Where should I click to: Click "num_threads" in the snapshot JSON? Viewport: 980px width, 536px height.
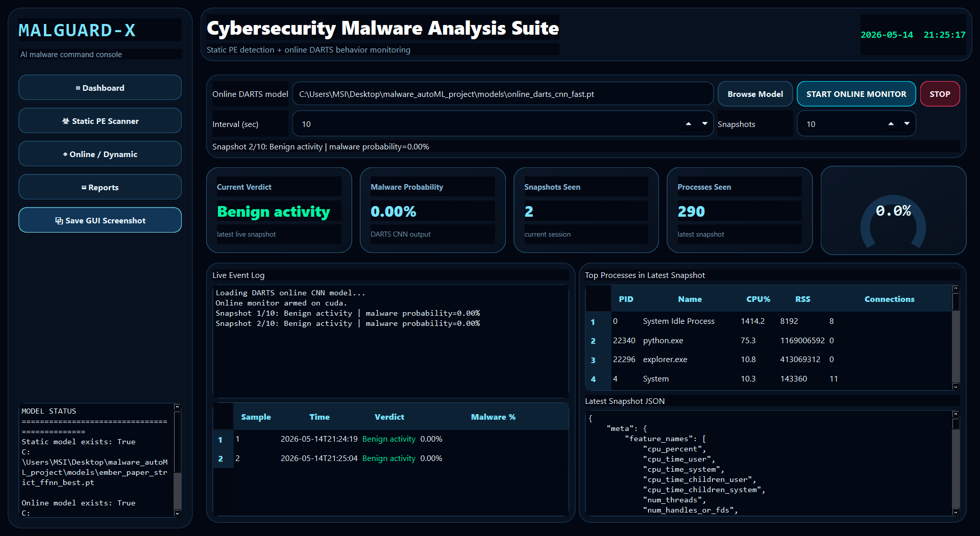[675, 500]
